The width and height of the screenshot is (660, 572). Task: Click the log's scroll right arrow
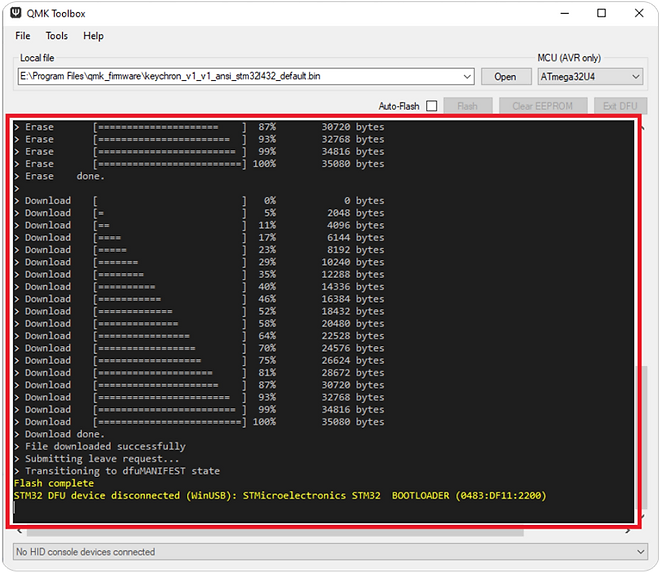coord(628,531)
